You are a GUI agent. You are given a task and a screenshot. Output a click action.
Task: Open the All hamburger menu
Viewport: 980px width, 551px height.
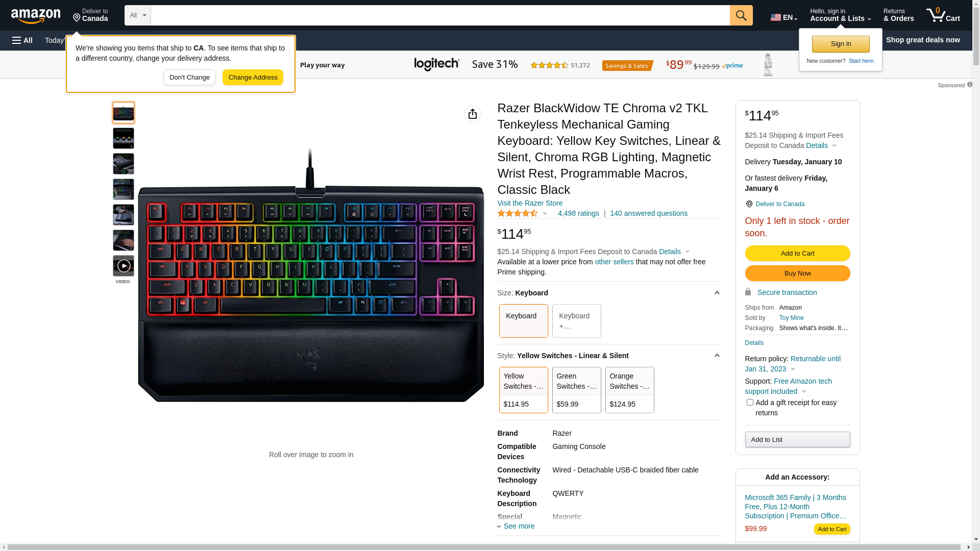point(22,40)
